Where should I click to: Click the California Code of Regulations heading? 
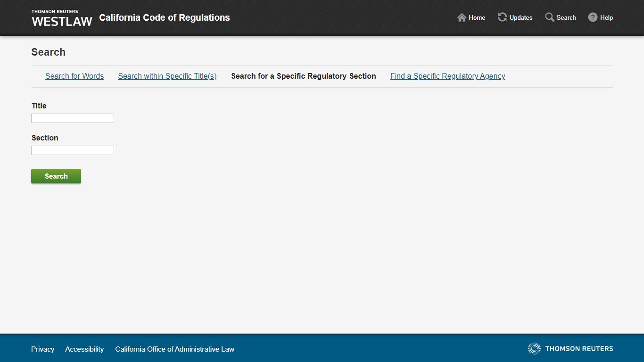(x=165, y=17)
